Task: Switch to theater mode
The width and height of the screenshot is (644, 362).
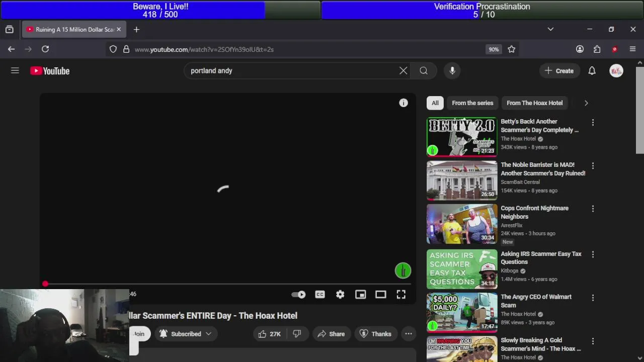Action: pyautogui.click(x=380, y=295)
